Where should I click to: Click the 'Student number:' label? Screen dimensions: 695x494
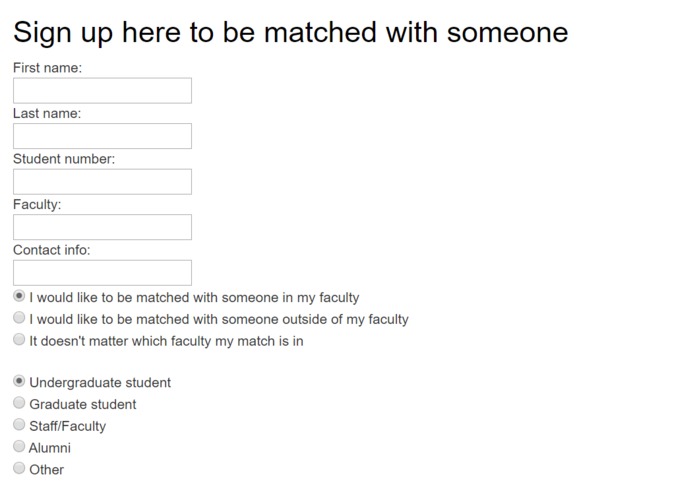(x=64, y=159)
